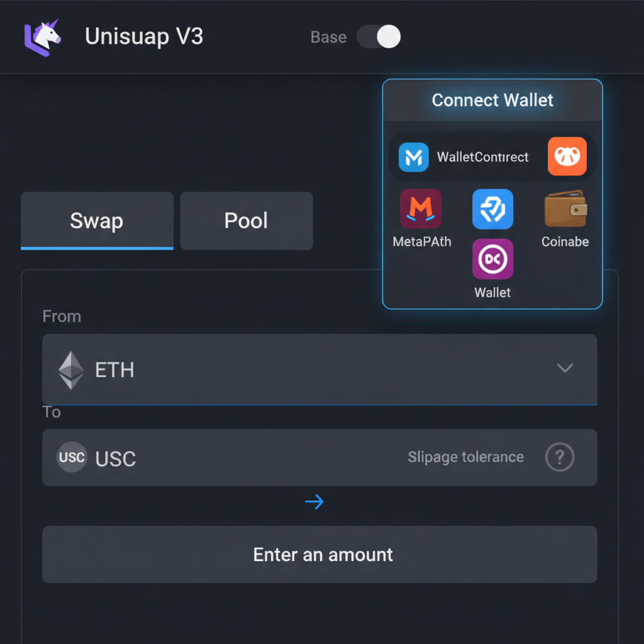Click the ETH token icon

[71, 370]
